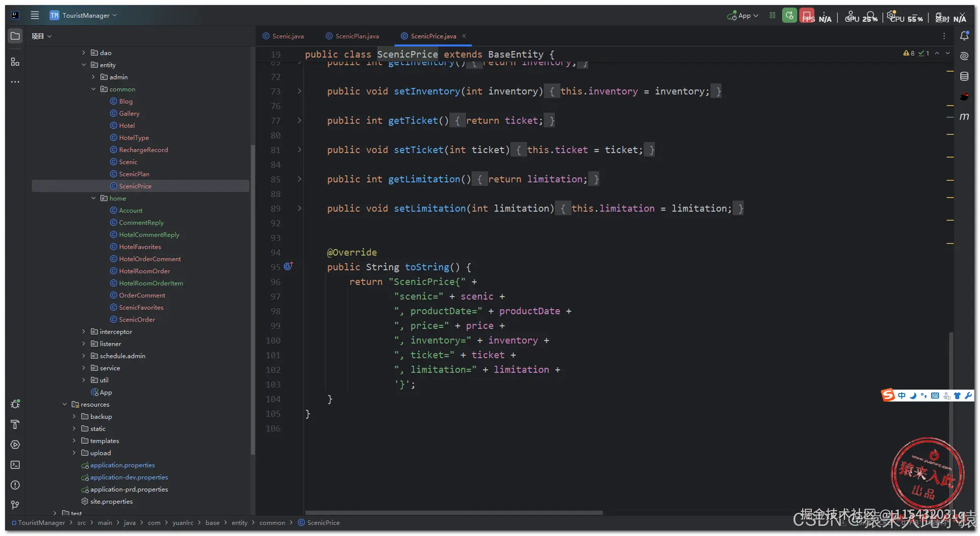980x536 pixels.
Task: Open the Structure tool window
Action: point(15,62)
